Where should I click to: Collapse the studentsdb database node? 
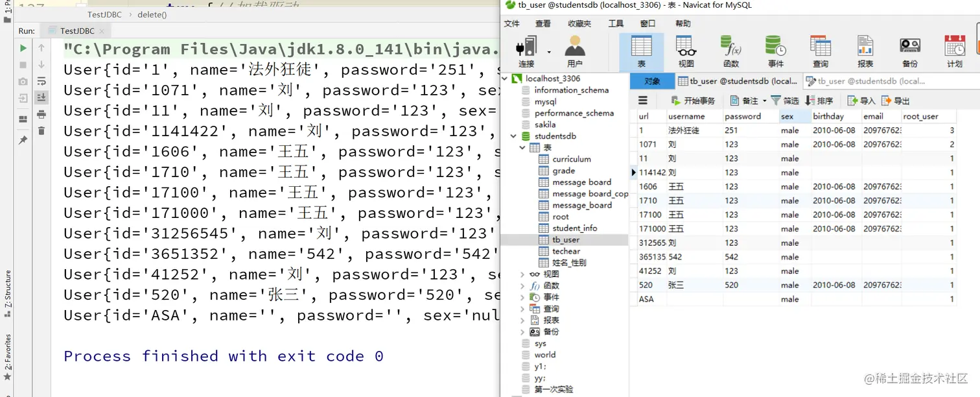coord(514,136)
